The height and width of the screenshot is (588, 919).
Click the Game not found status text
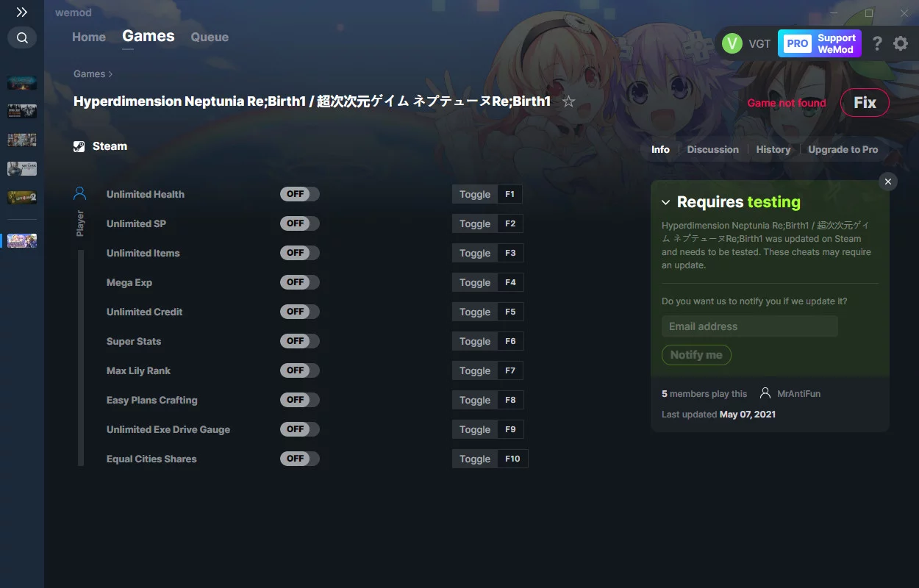coord(787,103)
